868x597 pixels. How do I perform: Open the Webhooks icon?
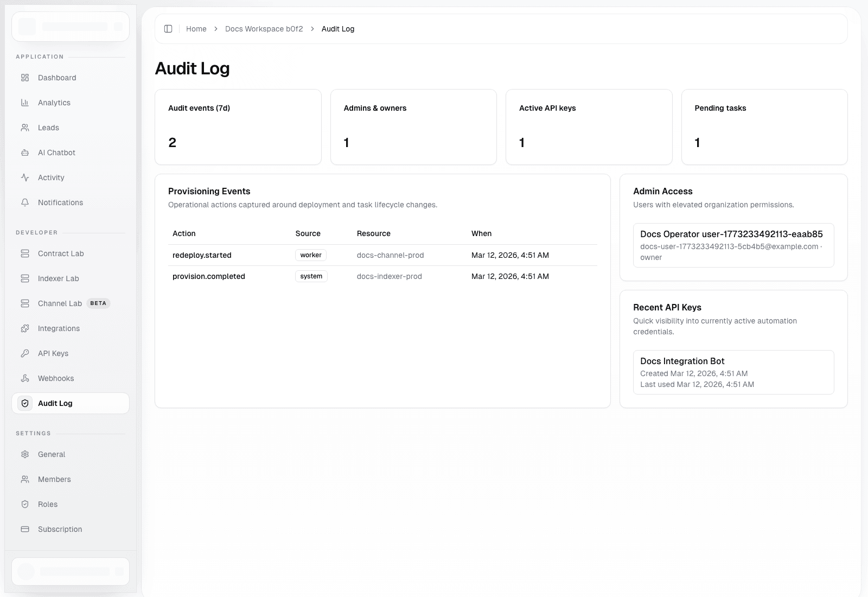pyautogui.click(x=25, y=378)
